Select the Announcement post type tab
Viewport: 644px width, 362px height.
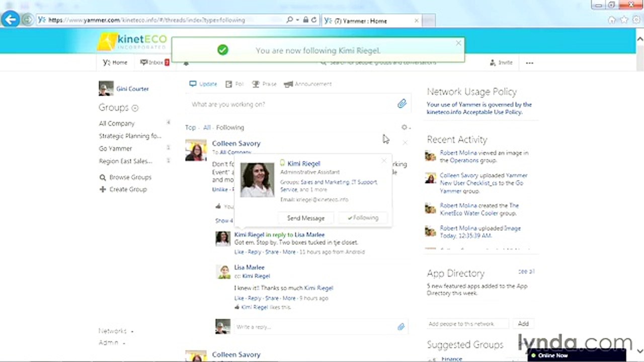point(308,84)
